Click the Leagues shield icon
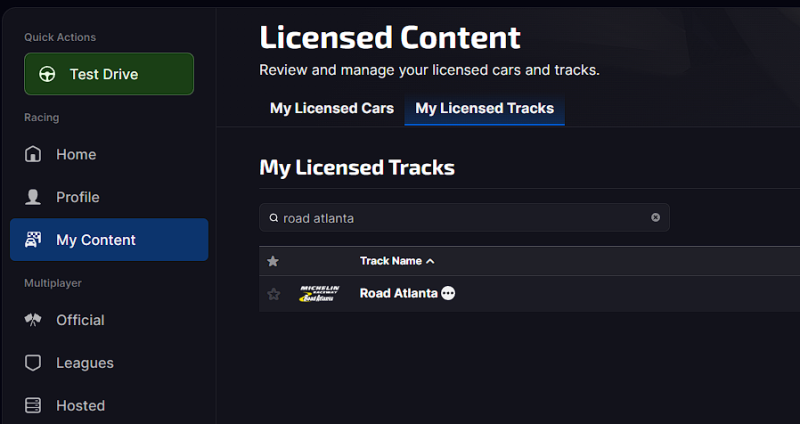Image resolution: width=800 pixels, height=424 pixels. (33, 363)
